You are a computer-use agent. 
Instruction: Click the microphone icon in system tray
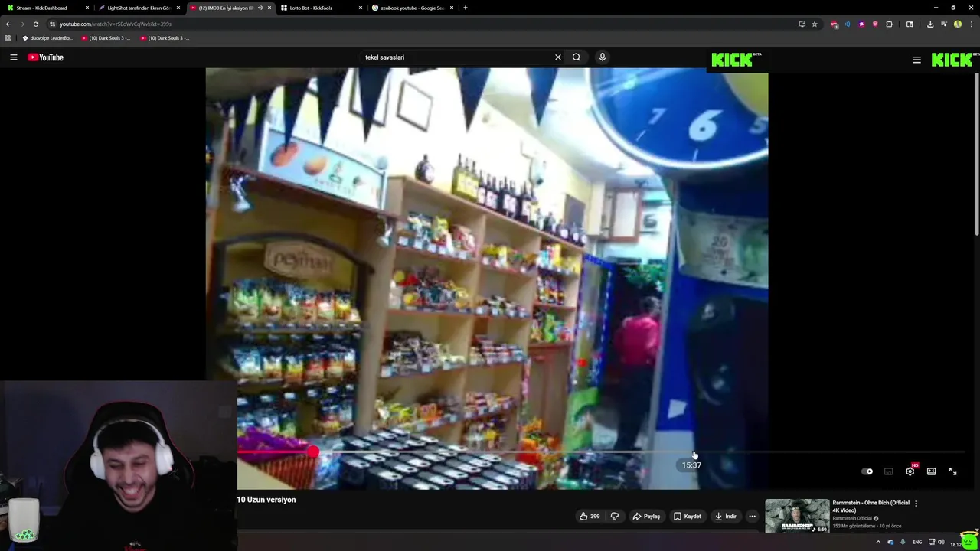coord(903,542)
